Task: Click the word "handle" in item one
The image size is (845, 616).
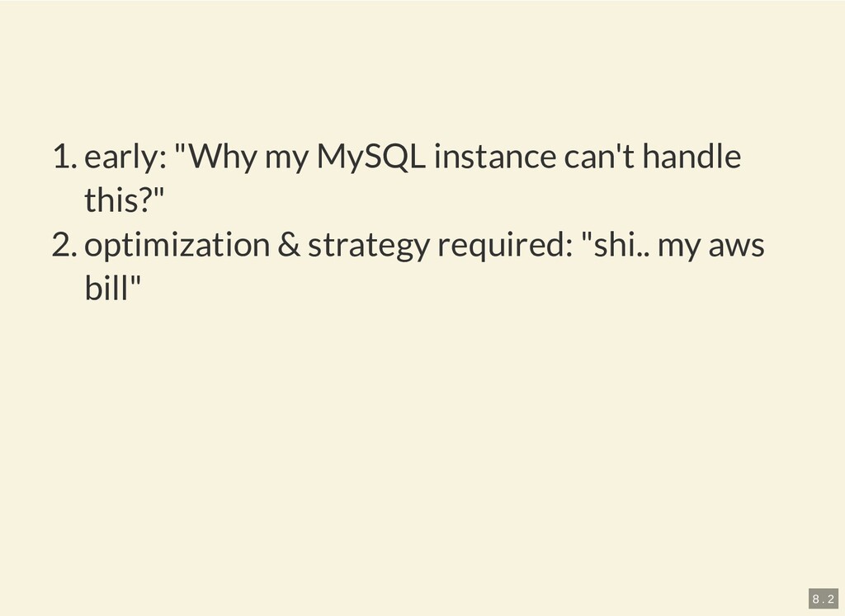Action: tap(691, 156)
